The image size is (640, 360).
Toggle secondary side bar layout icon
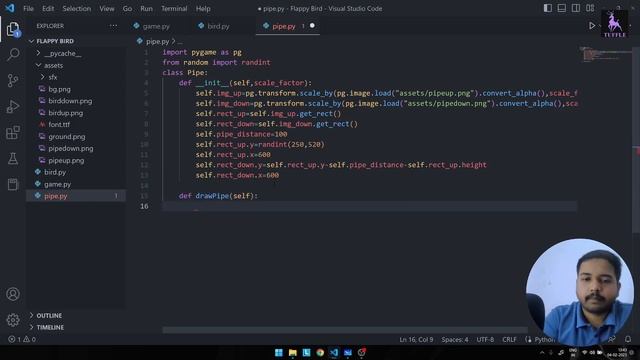(x=576, y=8)
